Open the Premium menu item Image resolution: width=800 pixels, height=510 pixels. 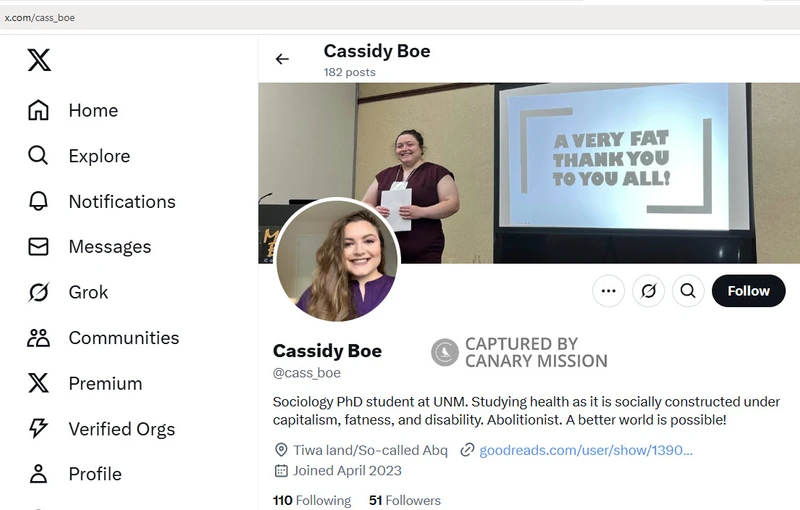105,383
